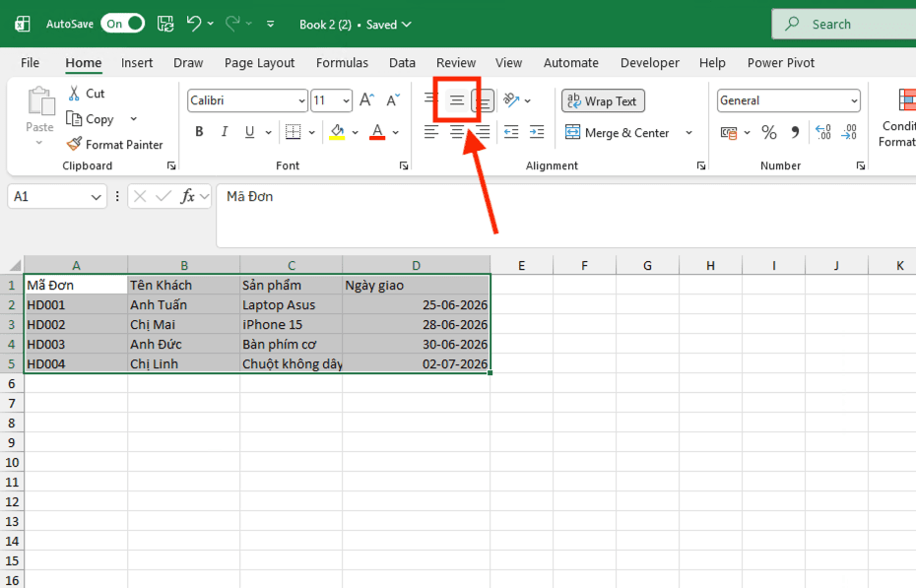Click the Save icon in the title bar
The height and width of the screenshot is (588, 916).
point(165,24)
